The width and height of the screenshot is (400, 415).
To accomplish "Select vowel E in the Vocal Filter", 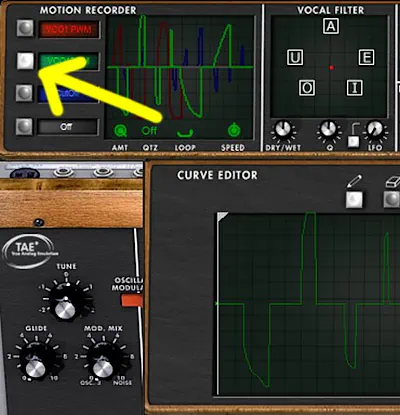I will pyautogui.click(x=366, y=57).
